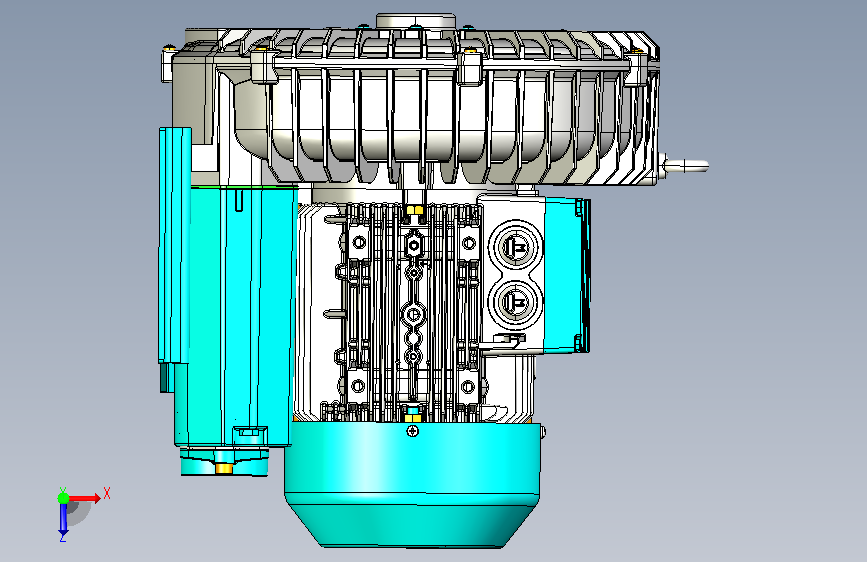Click the blue Z axis arrow of triad
This screenshot has width=867, height=562.
pyautogui.click(x=63, y=521)
